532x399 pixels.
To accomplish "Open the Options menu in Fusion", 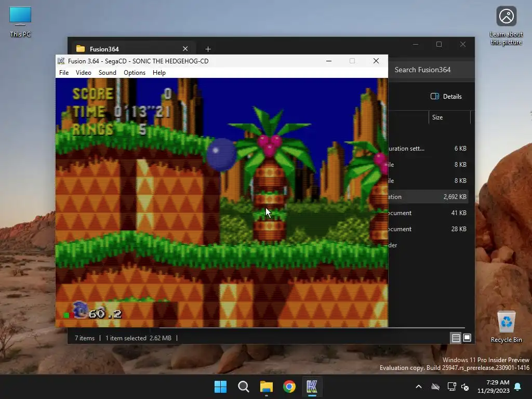I will (x=135, y=73).
